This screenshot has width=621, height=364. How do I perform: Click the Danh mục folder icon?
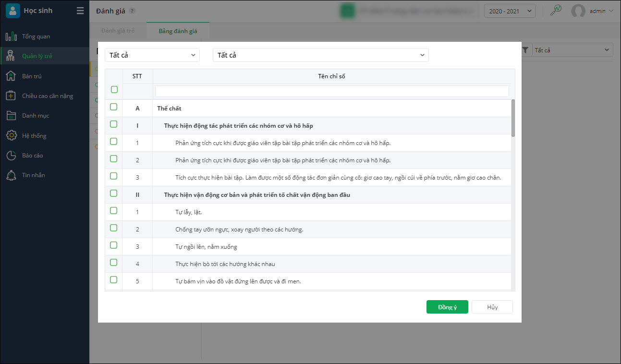(x=11, y=116)
